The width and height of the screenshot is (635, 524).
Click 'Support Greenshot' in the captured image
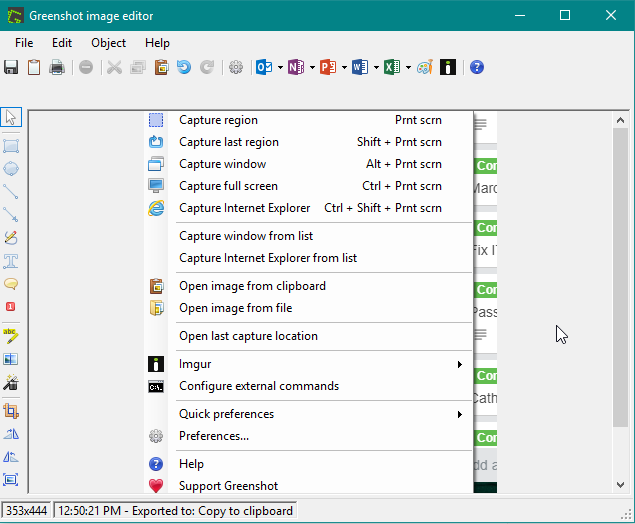[228, 486]
